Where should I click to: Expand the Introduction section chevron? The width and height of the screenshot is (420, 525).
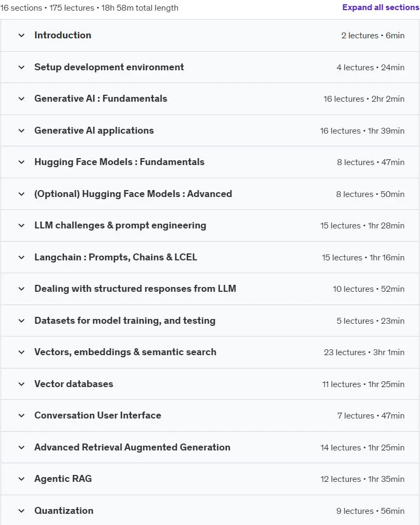click(21, 35)
